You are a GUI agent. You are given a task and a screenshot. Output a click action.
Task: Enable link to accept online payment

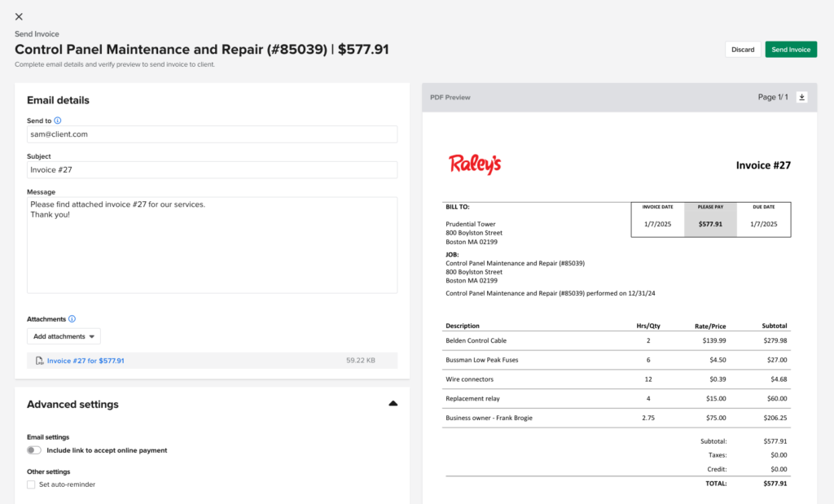(33, 449)
